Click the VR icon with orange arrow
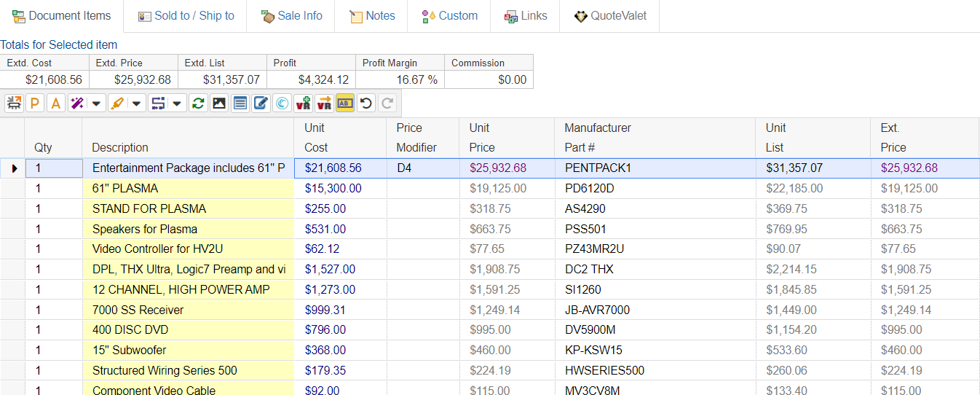980x395 pixels. pyautogui.click(x=324, y=103)
